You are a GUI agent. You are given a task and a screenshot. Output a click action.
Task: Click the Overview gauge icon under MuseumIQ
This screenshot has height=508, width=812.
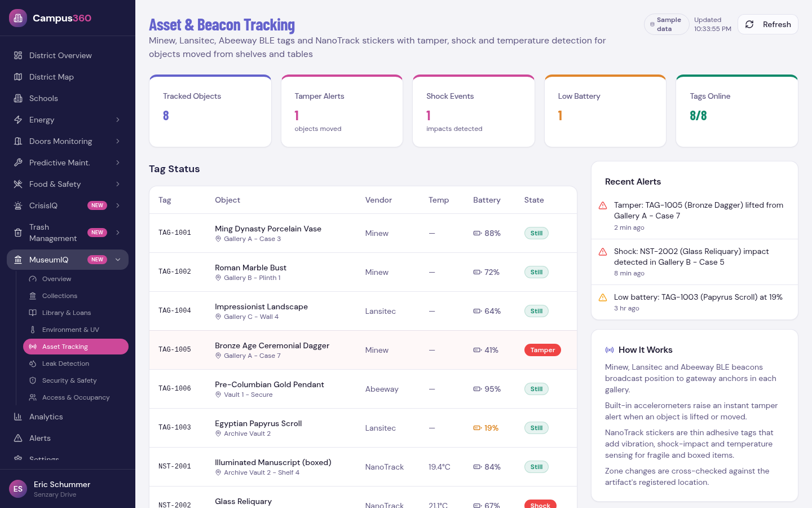click(x=33, y=279)
